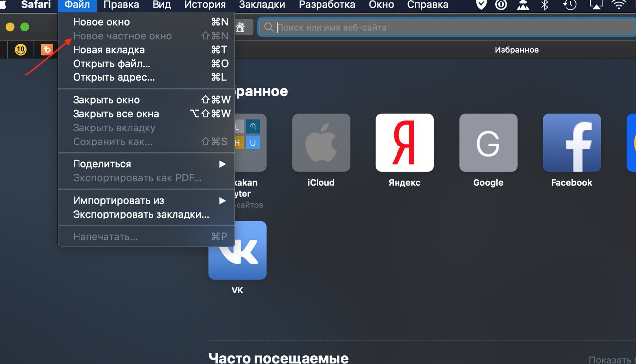Open the AirPlay display menu
636x364 pixels.
pyautogui.click(x=595, y=5)
